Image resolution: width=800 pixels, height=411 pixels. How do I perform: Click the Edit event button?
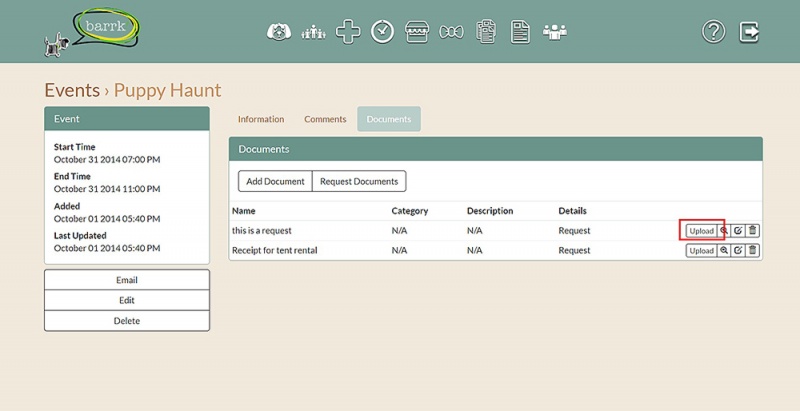(x=127, y=300)
